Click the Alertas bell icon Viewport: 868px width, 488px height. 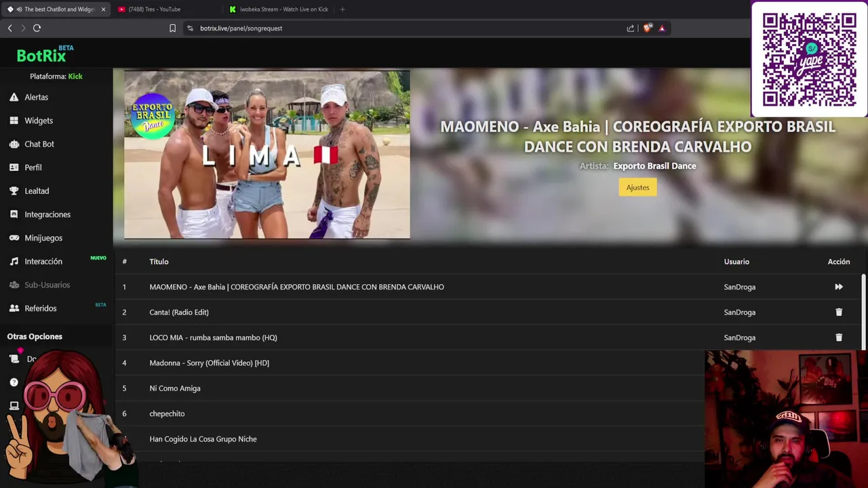pyautogui.click(x=14, y=97)
